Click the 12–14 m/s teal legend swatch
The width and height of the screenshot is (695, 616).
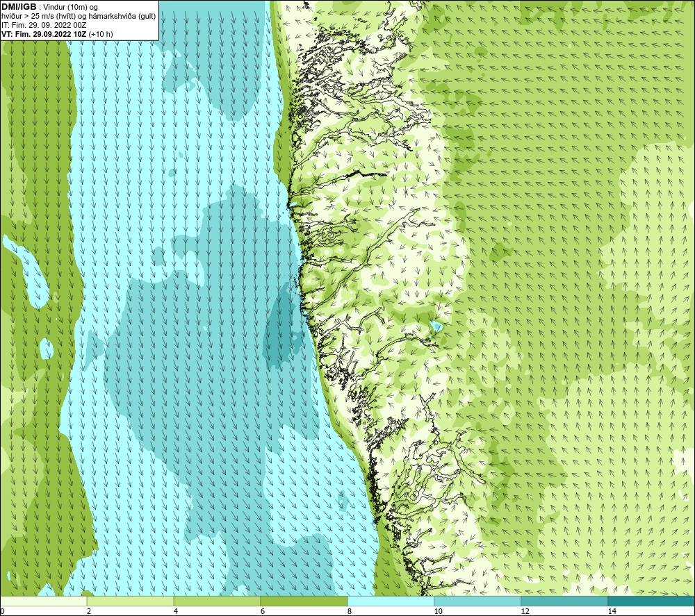tap(564, 601)
